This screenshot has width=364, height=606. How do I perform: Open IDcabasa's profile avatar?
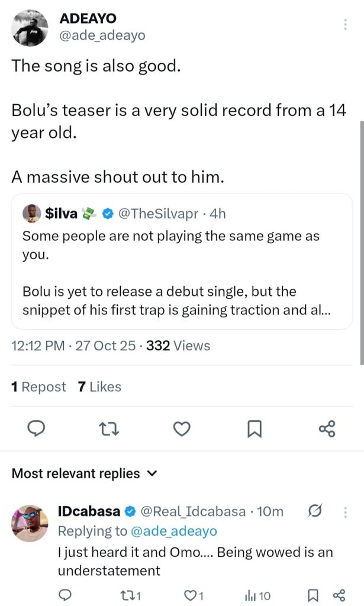tap(30, 523)
